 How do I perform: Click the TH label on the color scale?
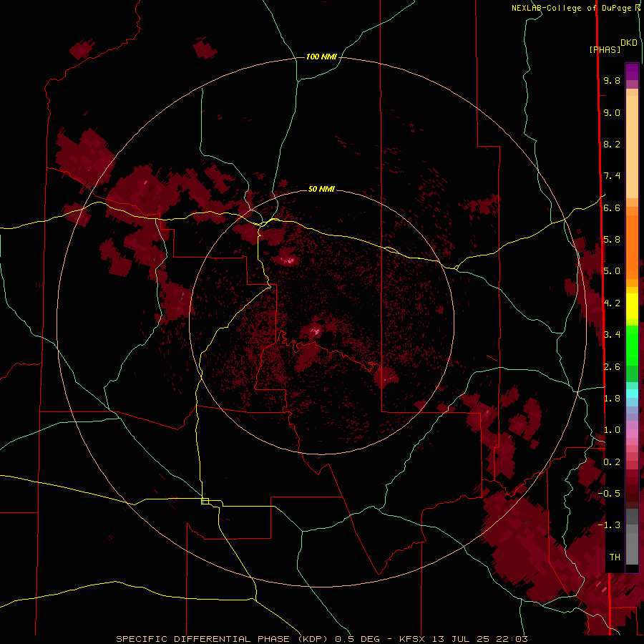(x=615, y=557)
